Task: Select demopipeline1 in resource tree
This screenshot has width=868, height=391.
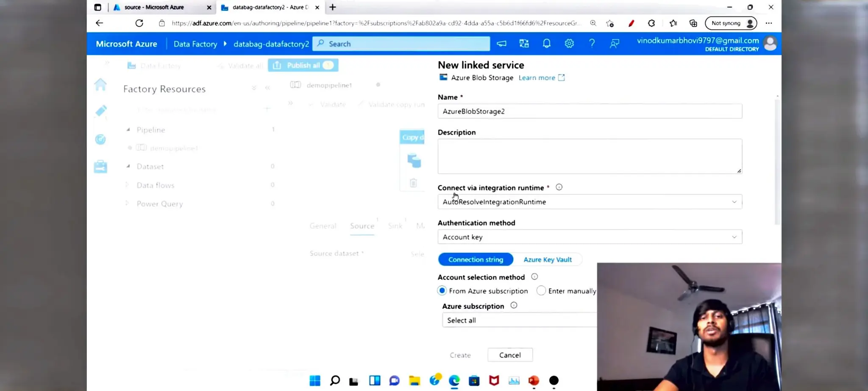Action: [174, 148]
